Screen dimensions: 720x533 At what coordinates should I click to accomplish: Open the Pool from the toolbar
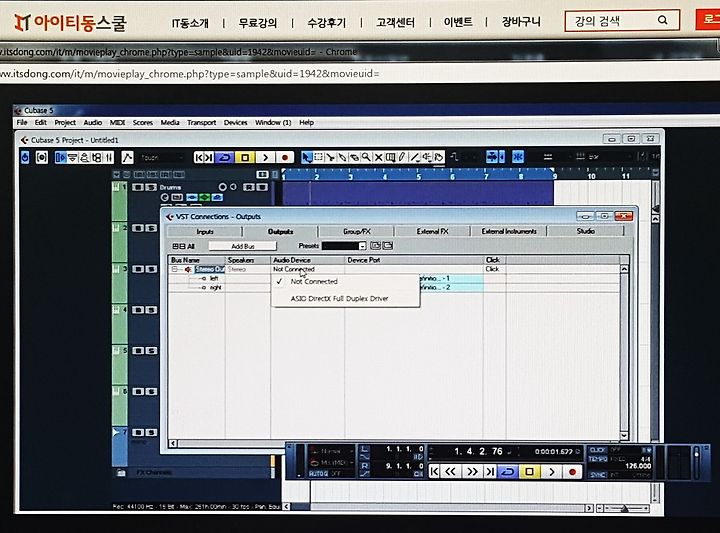(97, 158)
